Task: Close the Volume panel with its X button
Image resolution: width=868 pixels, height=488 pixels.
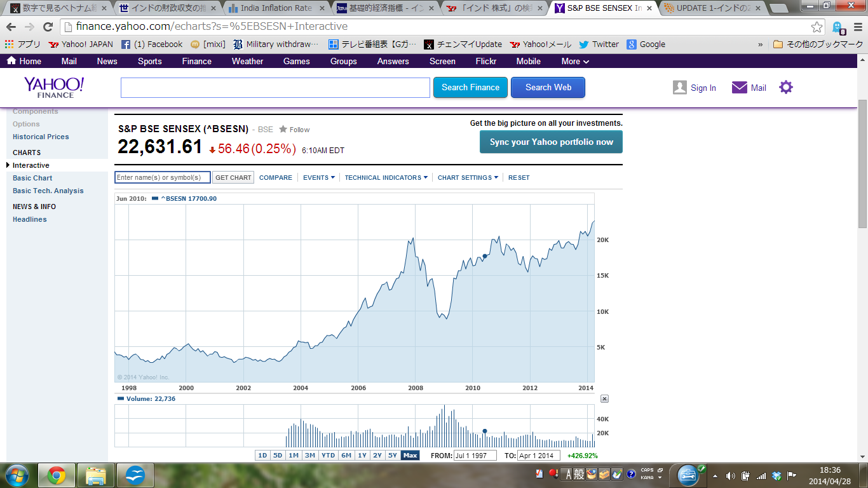Action: [604, 399]
